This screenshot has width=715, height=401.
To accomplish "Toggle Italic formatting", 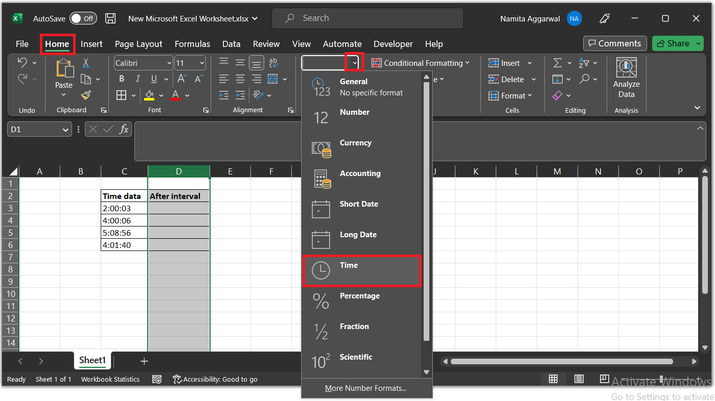I will [x=137, y=79].
